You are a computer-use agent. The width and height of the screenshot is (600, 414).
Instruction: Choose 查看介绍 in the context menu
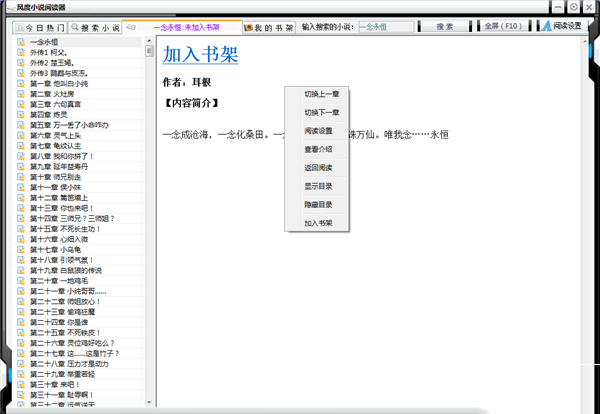[318, 149]
